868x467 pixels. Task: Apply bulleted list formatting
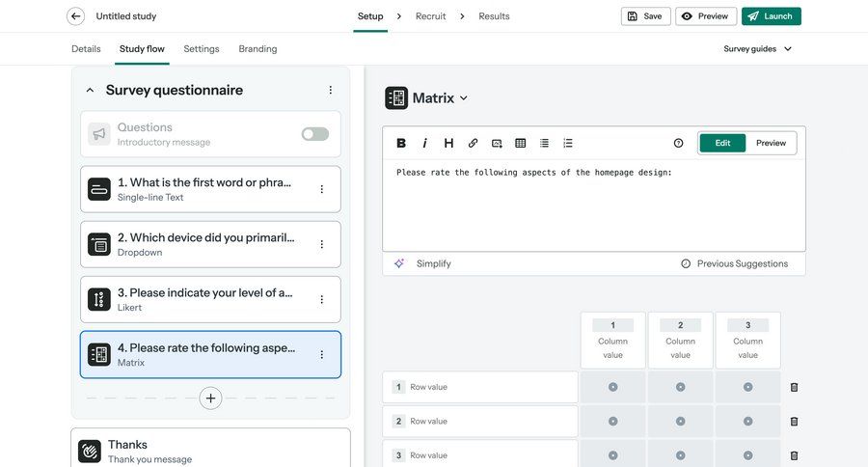coord(544,143)
